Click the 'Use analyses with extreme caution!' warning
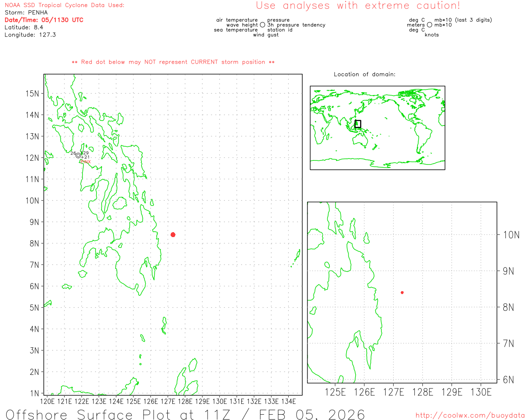The height and width of the screenshot is (420, 525). tap(358, 6)
